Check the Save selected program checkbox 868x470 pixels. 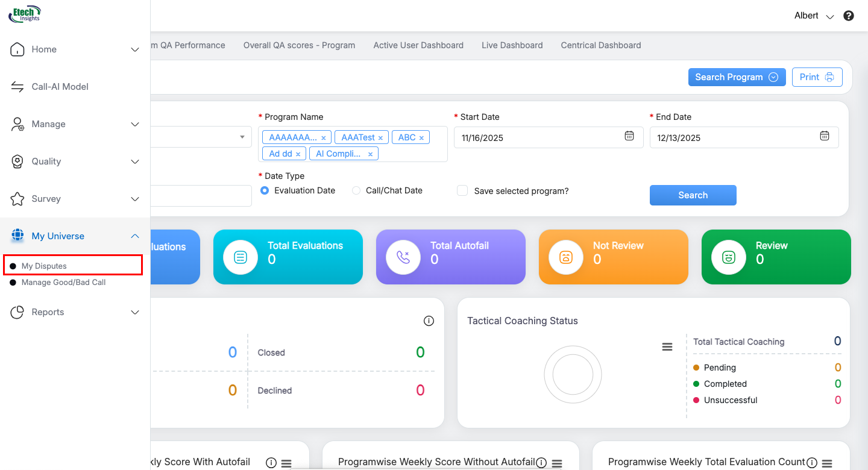coord(462,191)
